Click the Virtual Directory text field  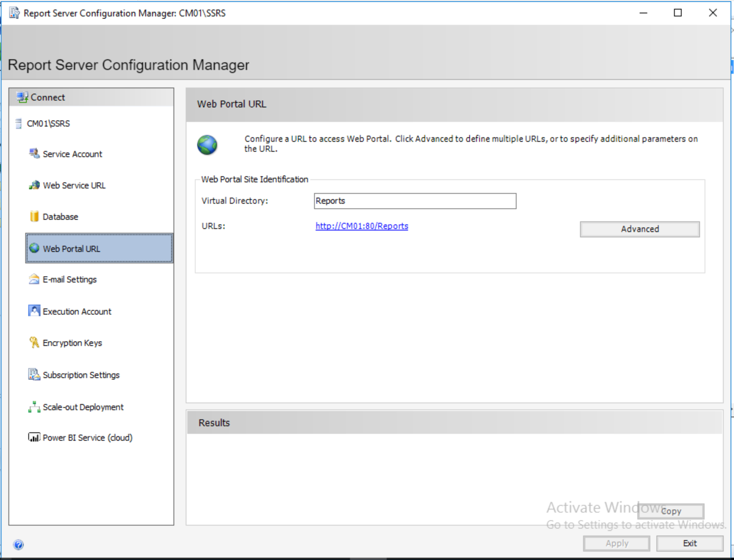[415, 201]
